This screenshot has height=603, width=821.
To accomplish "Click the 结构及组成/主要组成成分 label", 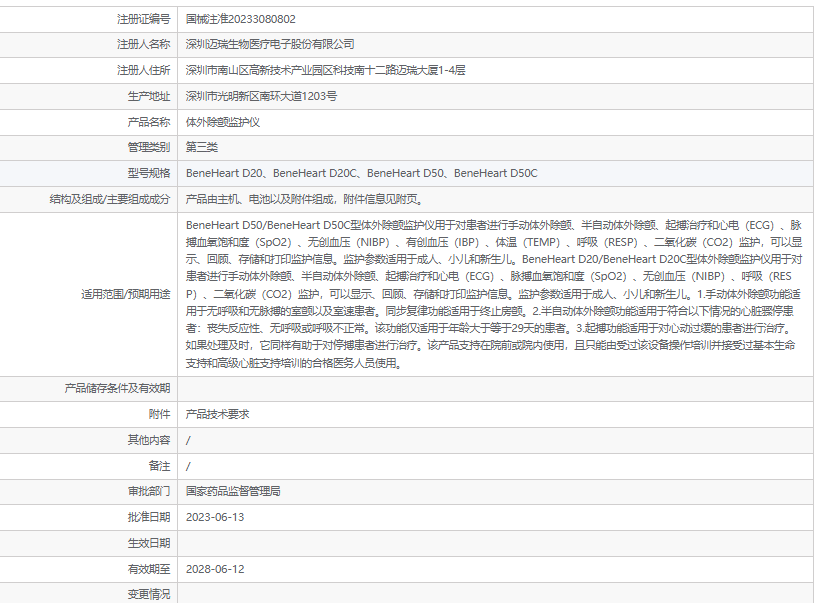I will coord(110,199).
